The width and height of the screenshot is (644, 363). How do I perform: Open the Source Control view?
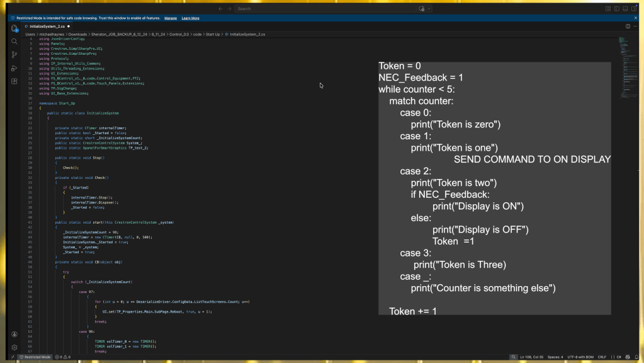click(x=14, y=55)
